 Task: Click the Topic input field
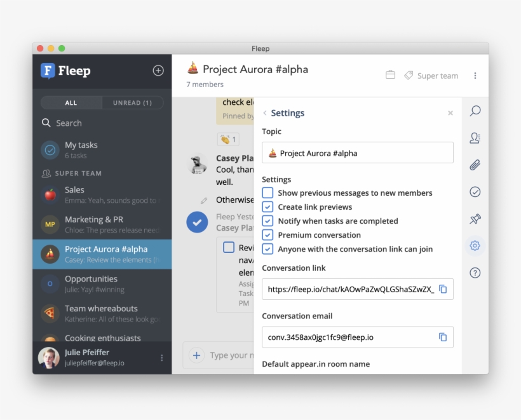point(358,153)
